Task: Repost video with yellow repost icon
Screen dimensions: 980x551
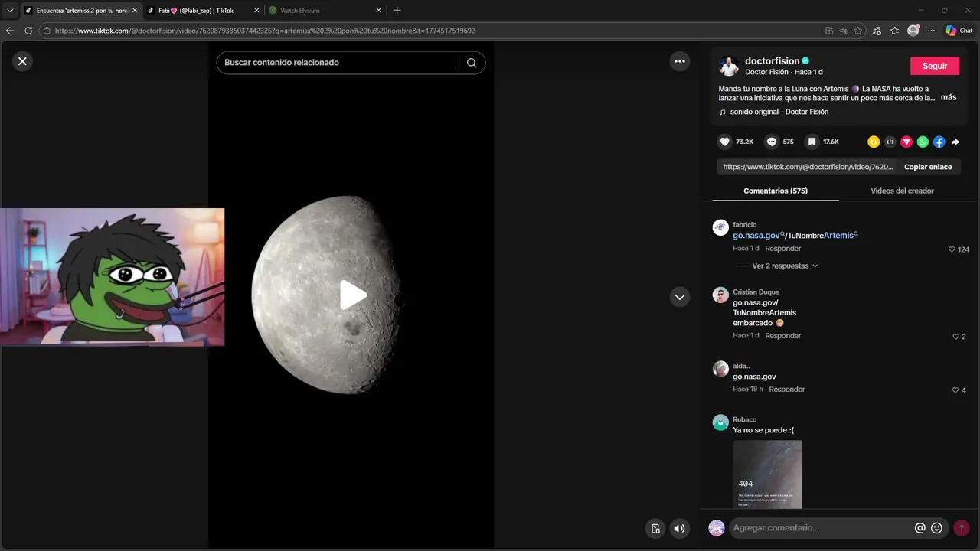Action: pos(874,142)
